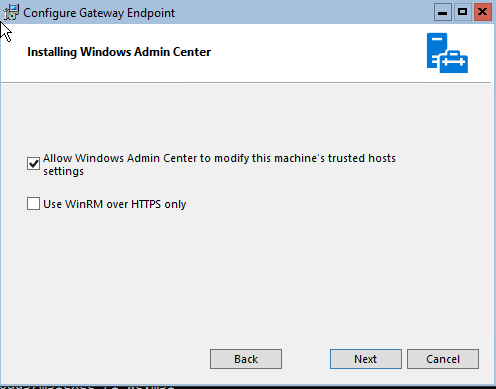The width and height of the screenshot is (496, 389).
Task: Click the "Installing Windows Admin Center" heading
Action: (119, 52)
